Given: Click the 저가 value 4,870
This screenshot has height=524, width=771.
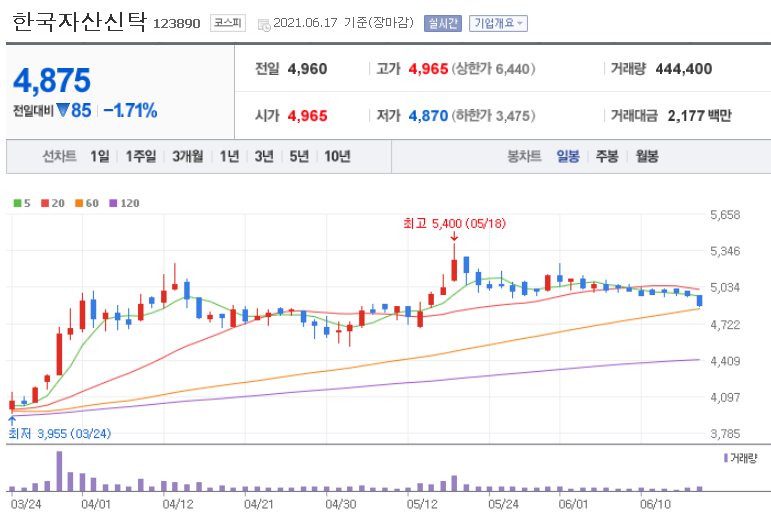Looking at the screenshot, I should pyautogui.click(x=428, y=116).
